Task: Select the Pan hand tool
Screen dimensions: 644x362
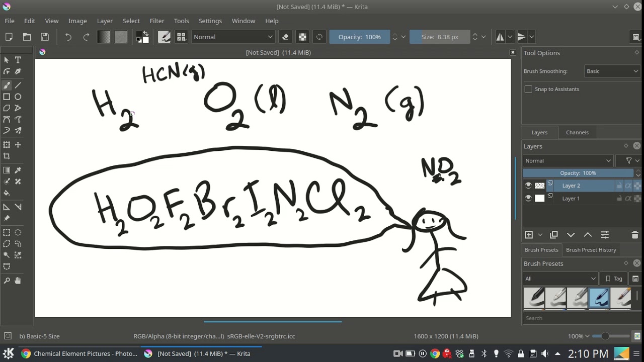Action: pos(18,281)
